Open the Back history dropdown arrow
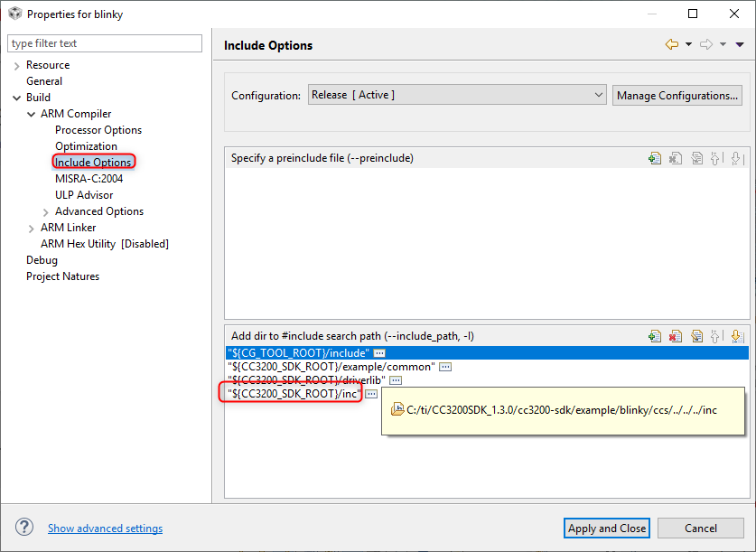Image resolution: width=756 pixels, height=552 pixels. click(688, 44)
